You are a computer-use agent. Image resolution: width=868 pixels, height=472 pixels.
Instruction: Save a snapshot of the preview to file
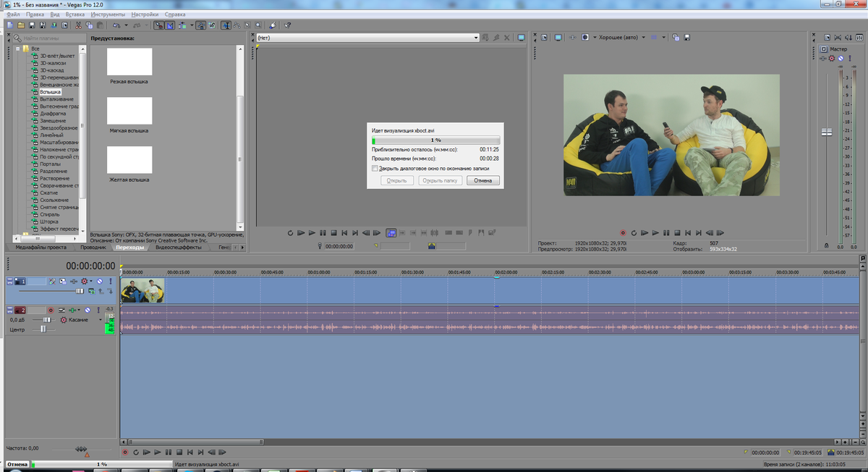pyautogui.click(x=687, y=38)
